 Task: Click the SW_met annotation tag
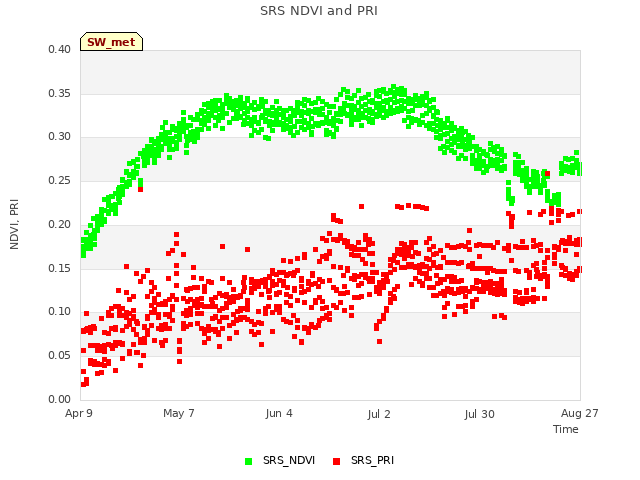[x=111, y=42]
